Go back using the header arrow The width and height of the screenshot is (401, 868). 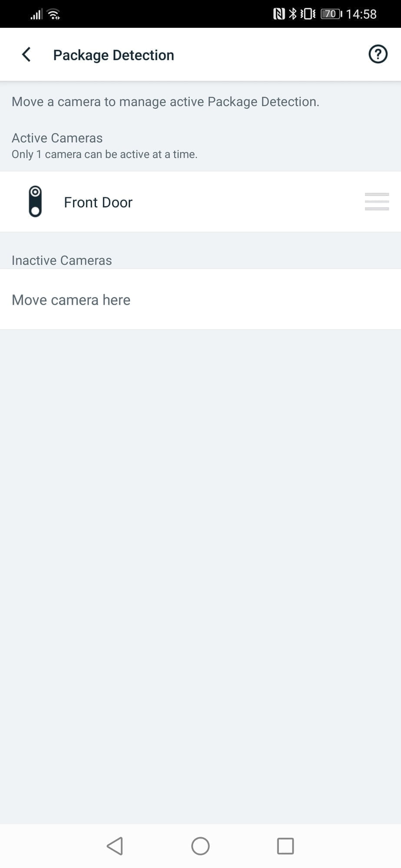27,55
